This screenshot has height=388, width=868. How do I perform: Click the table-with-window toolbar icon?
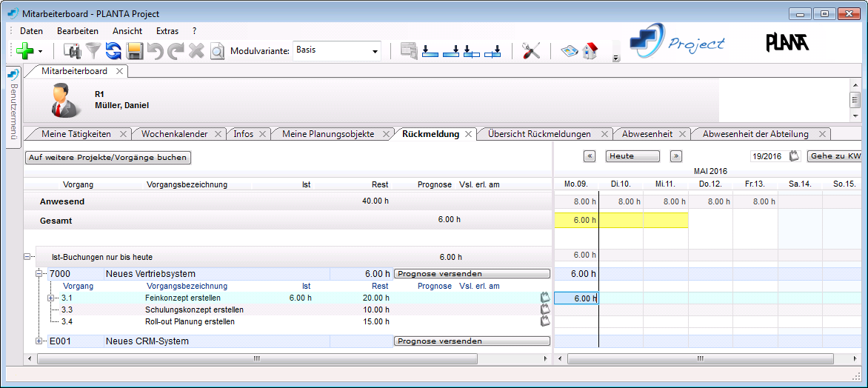click(x=409, y=51)
